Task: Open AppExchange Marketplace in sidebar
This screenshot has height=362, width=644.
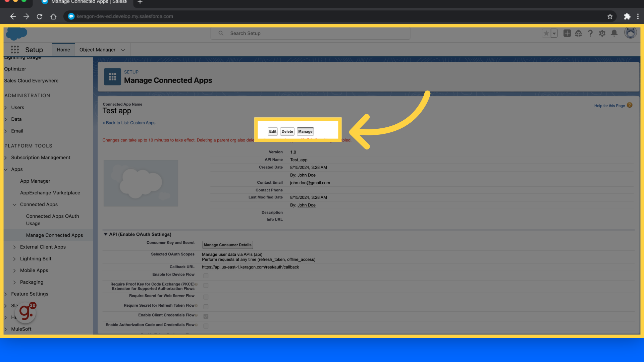Action: pyautogui.click(x=50, y=193)
